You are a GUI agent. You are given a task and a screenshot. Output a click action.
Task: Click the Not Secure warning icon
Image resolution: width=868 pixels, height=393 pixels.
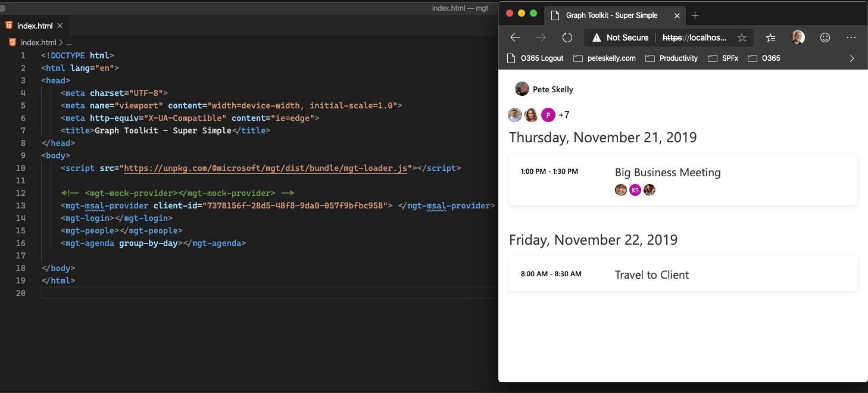pyautogui.click(x=597, y=38)
